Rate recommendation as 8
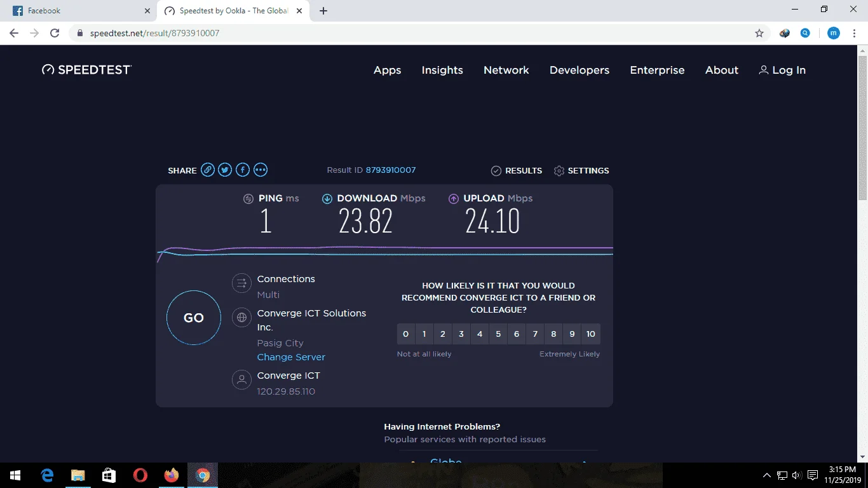The width and height of the screenshot is (868, 488). pyautogui.click(x=553, y=334)
